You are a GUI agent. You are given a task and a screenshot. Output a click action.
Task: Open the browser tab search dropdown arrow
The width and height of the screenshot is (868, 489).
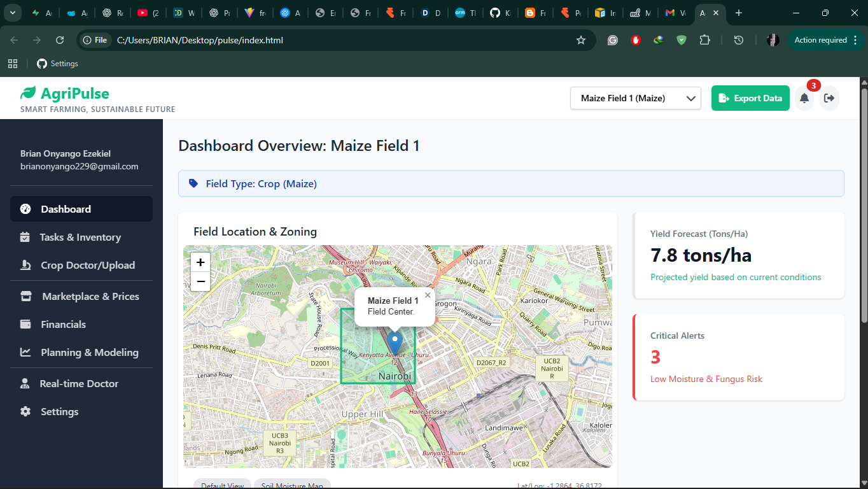tap(13, 13)
